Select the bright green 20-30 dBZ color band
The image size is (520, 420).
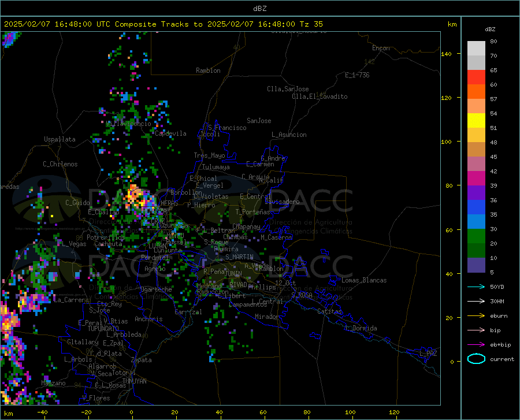(x=476, y=236)
